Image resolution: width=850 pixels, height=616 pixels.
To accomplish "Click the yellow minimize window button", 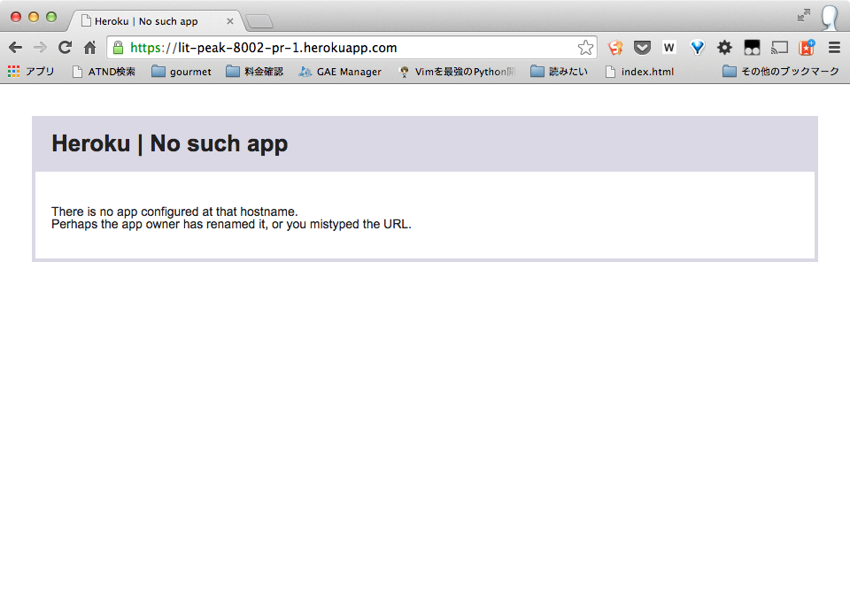I will pyautogui.click(x=34, y=18).
